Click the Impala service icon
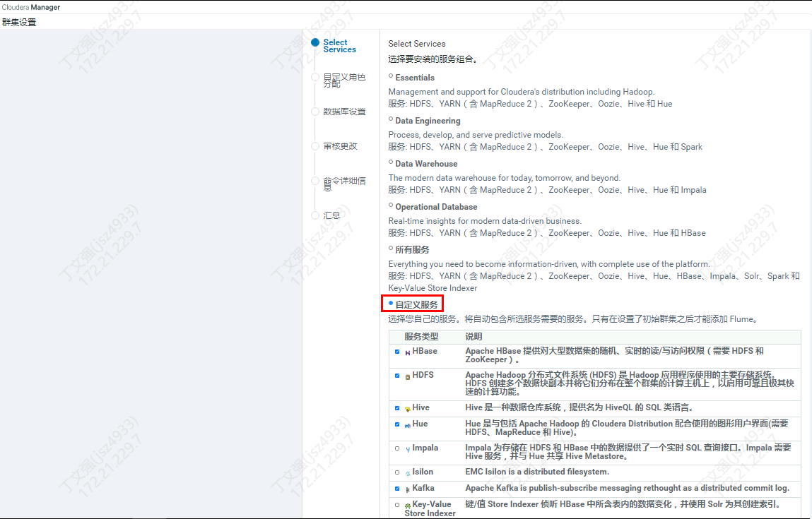The image size is (812, 519). (x=408, y=449)
